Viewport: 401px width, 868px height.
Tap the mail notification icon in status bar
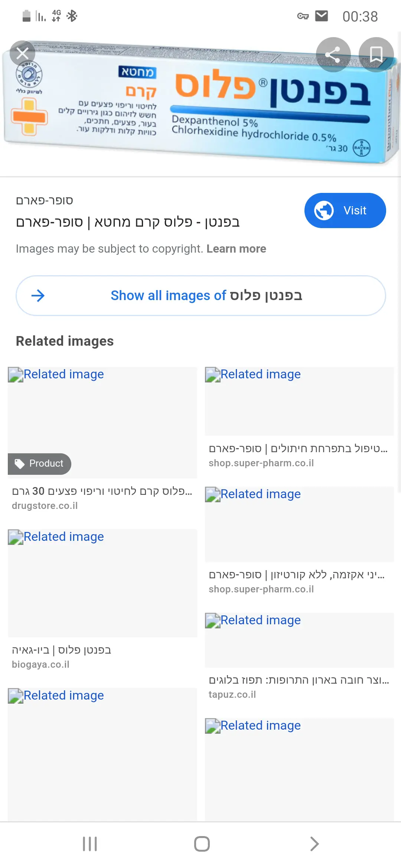(x=322, y=16)
